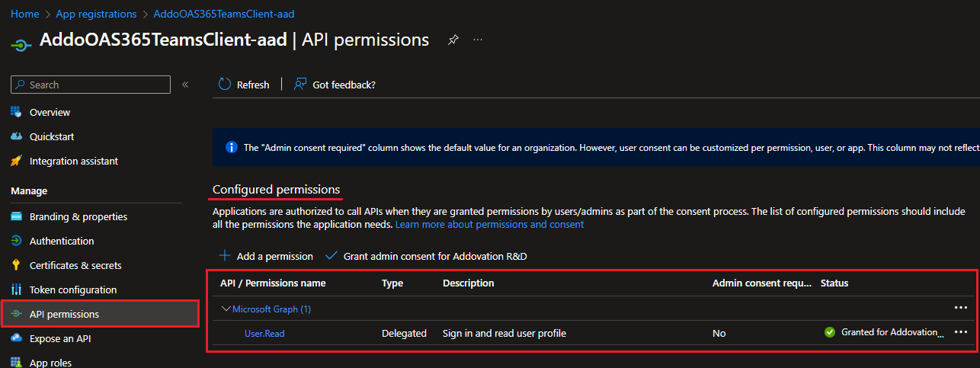Open Integration assistant
The image size is (980, 368).
pos(73,161)
